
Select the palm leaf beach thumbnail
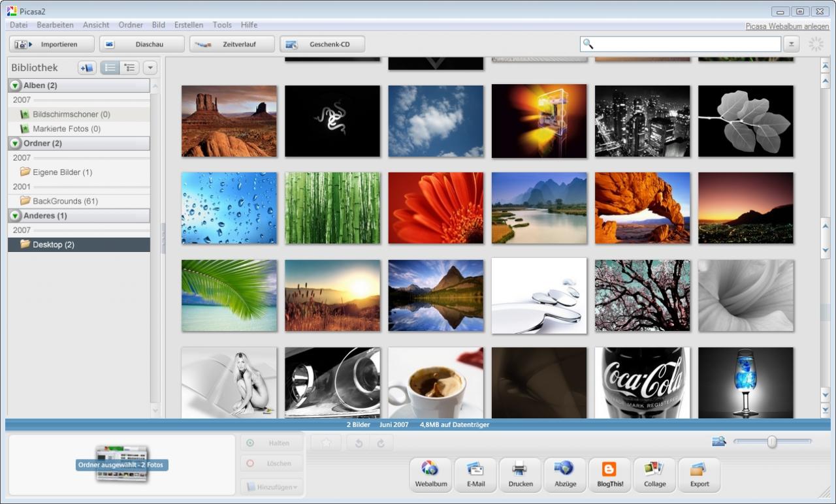229,296
